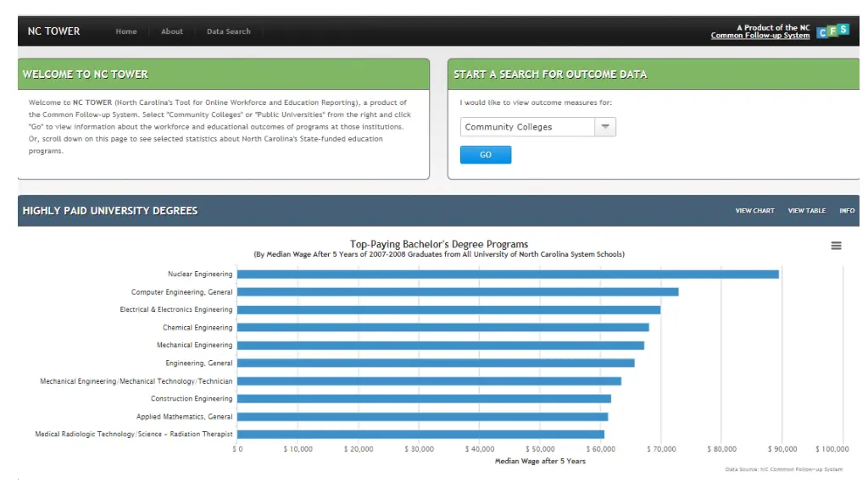This screenshot has height=488, width=868.
Task: Click the NC TOWER brand link
Action: pyautogui.click(x=53, y=31)
